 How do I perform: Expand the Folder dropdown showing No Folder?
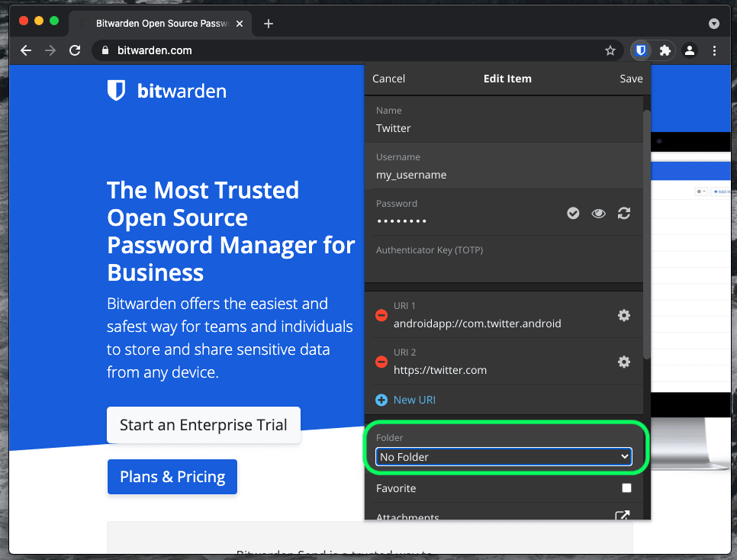click(504, 456)
